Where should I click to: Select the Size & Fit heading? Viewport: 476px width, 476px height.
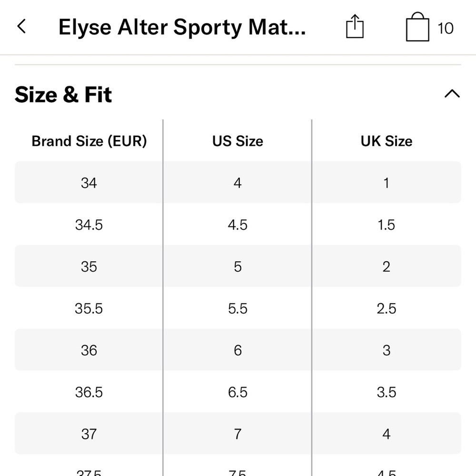(x=63, y=94)
